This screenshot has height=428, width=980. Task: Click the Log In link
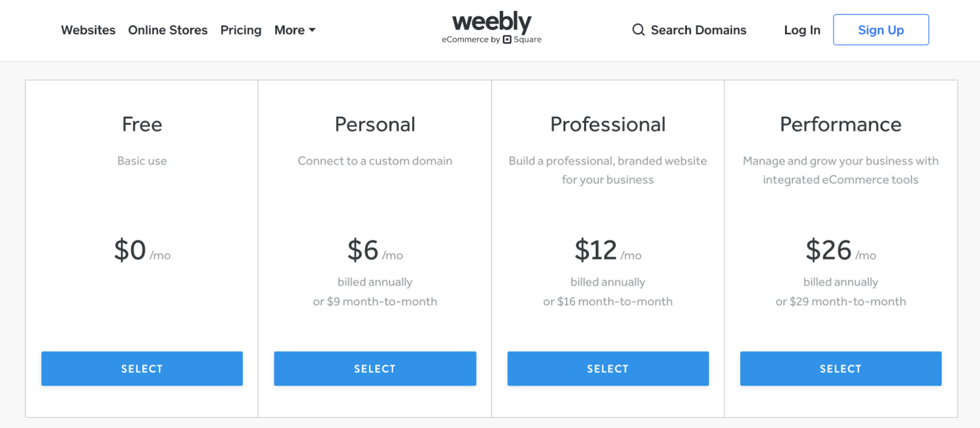tap(802, 30)
